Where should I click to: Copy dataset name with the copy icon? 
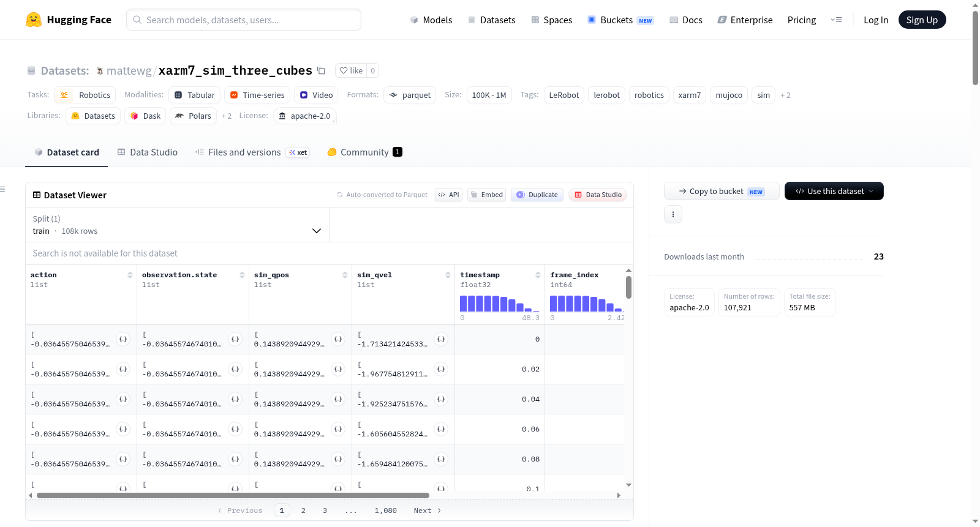(x=321, y=70)
